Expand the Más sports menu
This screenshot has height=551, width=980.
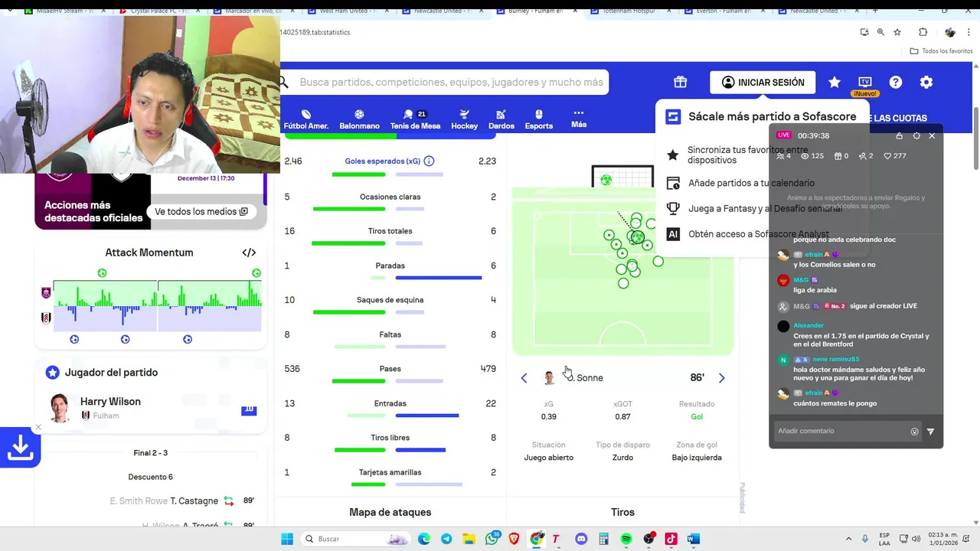coord(579,119)
